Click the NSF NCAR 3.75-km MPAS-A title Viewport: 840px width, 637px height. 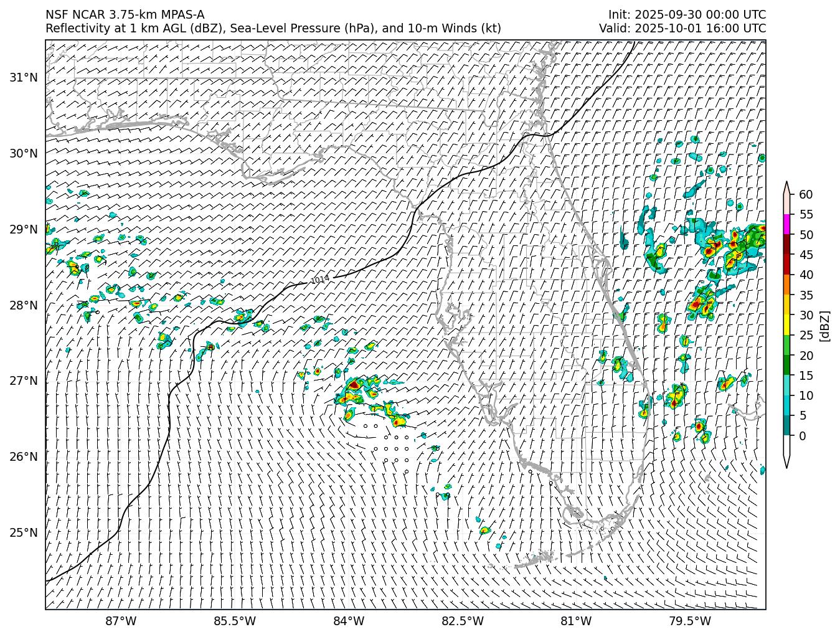125,15
